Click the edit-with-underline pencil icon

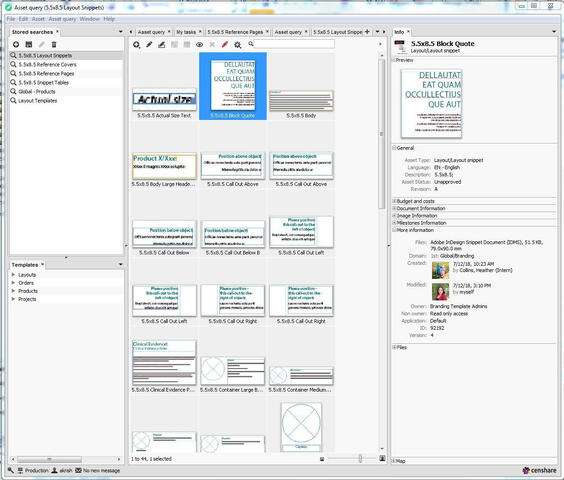tap(162, 45)
